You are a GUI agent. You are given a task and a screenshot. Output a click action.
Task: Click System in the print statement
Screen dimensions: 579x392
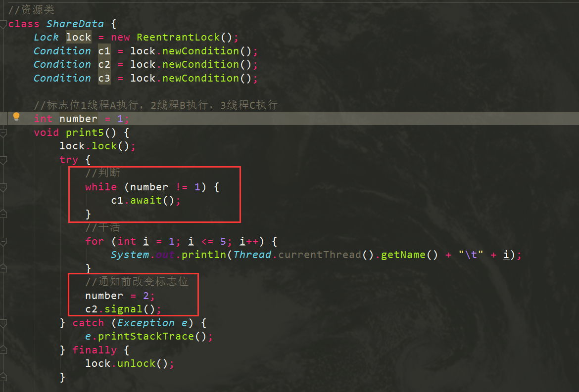(x=130, y=255)
